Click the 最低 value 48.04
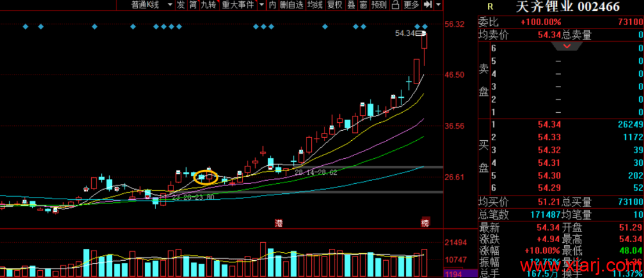644x278 pixels. pos(631,251)
